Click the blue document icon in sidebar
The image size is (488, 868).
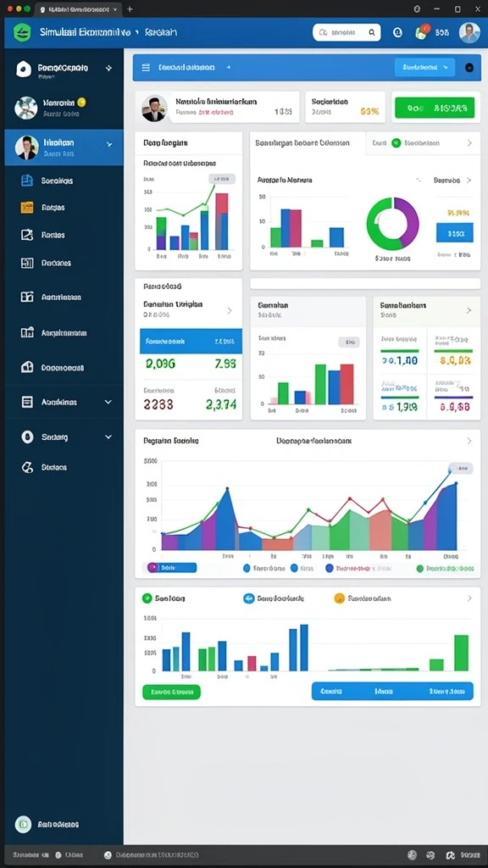(x=26, y=181)
